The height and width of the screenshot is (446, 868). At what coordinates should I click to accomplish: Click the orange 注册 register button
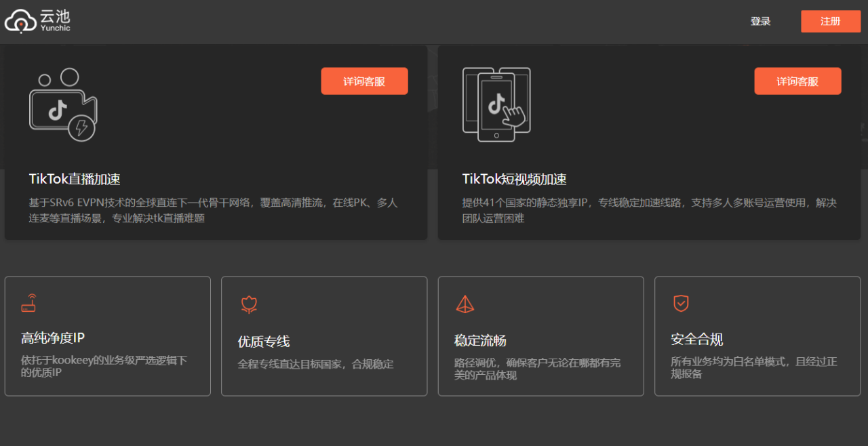(830, 22)
